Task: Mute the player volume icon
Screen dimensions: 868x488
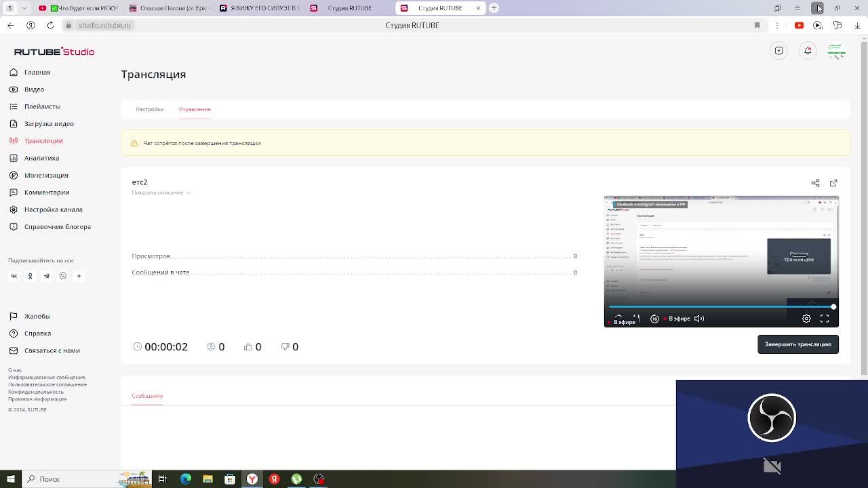Action: point(699,319)
